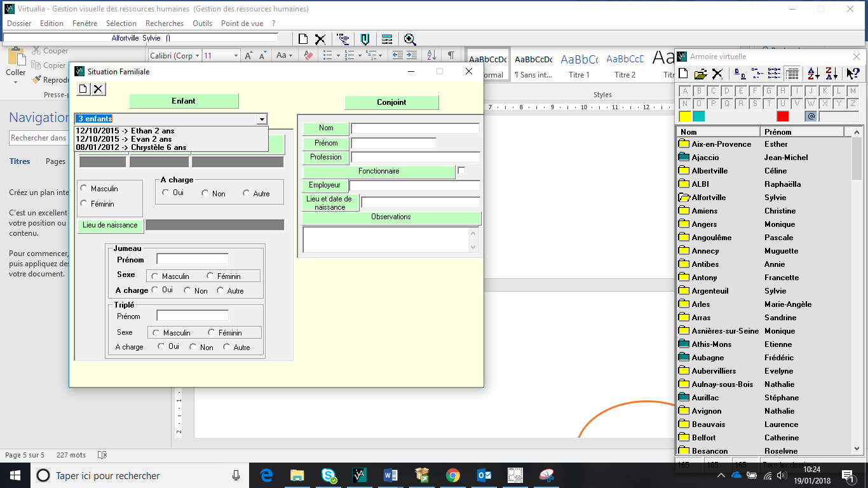Open the Outils menu
The width and height of the screenshot is (868, 488).
[x=203, y=24]
